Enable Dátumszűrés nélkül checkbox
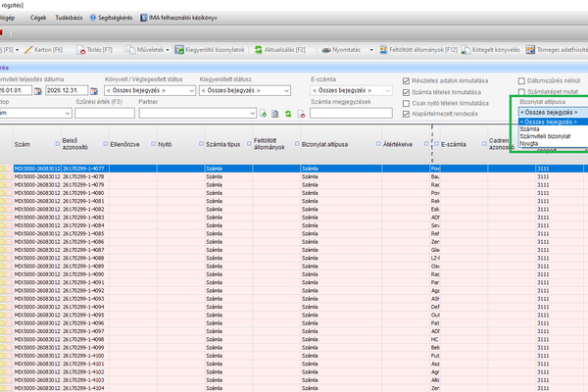Image resolution: width=588 pixels, height=392 pixels. [521, 81]
